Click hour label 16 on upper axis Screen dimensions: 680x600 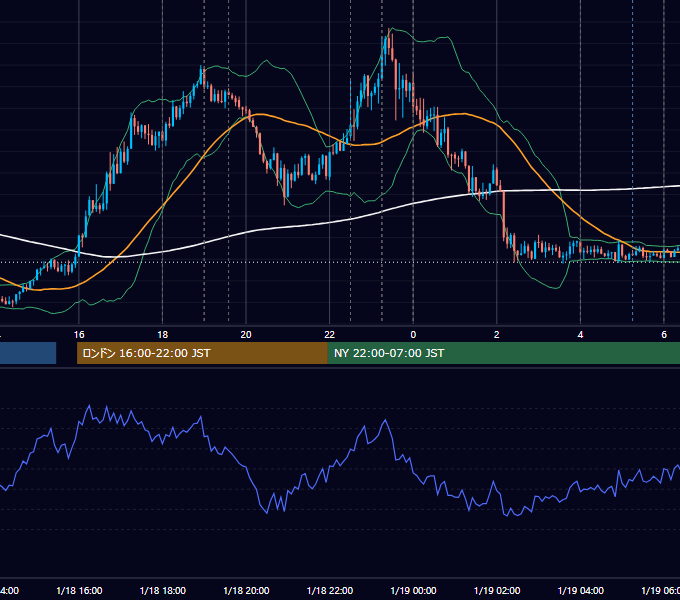[79, 335]
